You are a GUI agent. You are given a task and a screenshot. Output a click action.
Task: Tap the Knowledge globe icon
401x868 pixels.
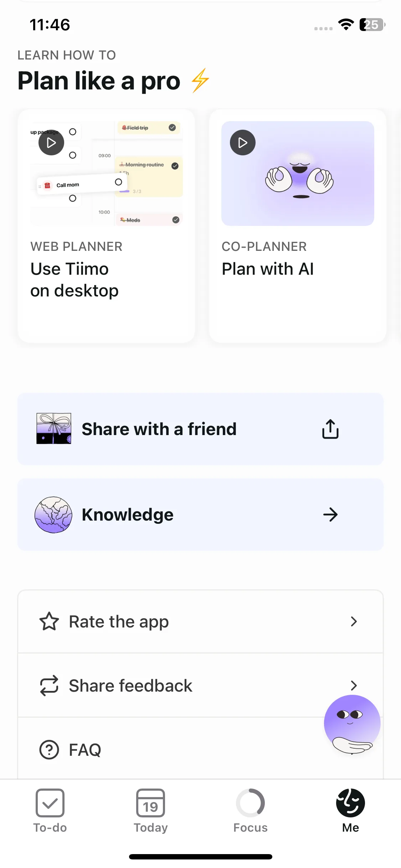coord(53,515)
